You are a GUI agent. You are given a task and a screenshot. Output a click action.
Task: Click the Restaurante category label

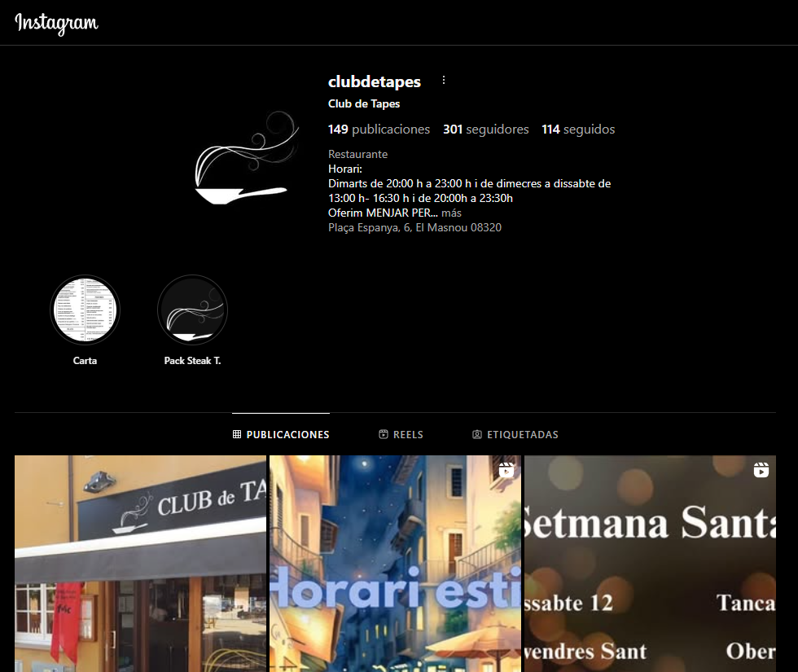[357, 154]
